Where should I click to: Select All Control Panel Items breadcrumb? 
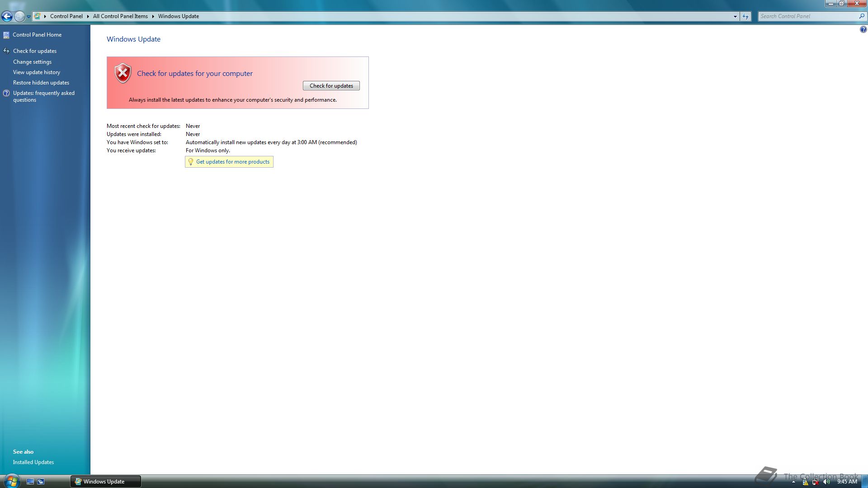pyautogui.click(x=120, y=16)
